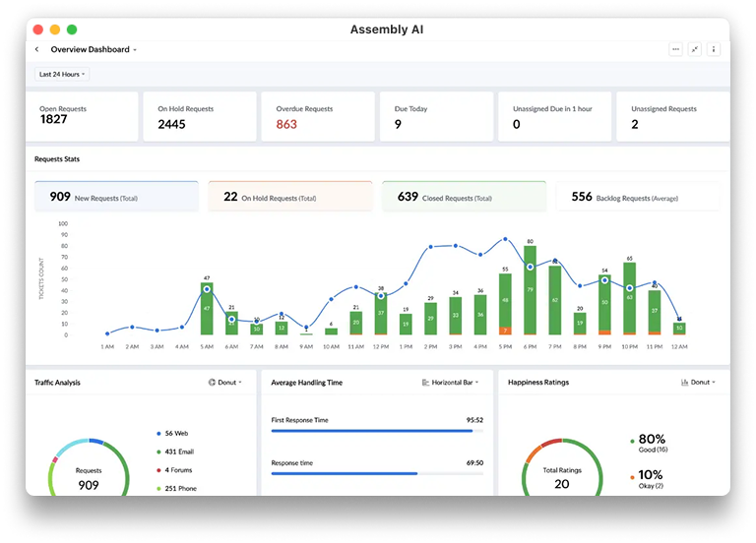This screenshot has width=756, height=543.
Task: Click the collapse/shrink view icon
Action: [694, 49]
